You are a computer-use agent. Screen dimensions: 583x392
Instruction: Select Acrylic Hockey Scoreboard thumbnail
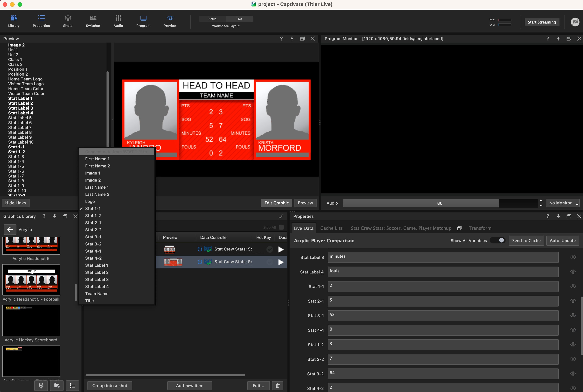pyautogui.click(x=31, y=321)
